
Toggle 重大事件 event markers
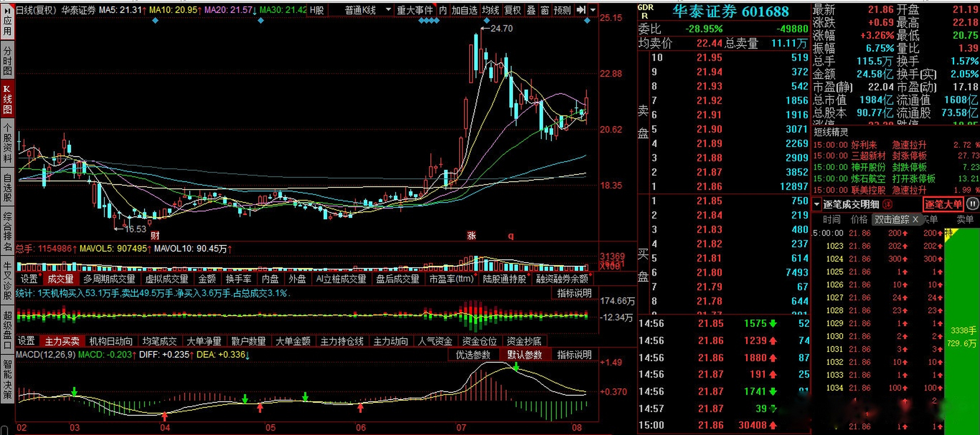coord(415,10)
